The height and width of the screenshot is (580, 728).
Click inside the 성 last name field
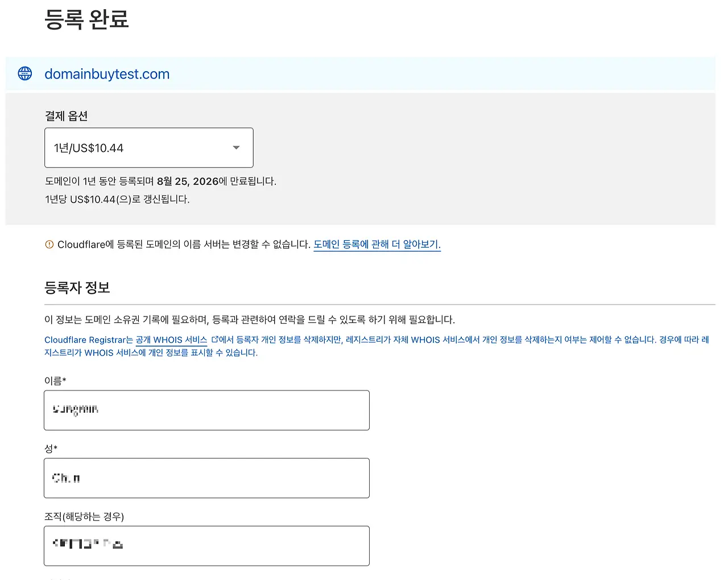(206, 478)
